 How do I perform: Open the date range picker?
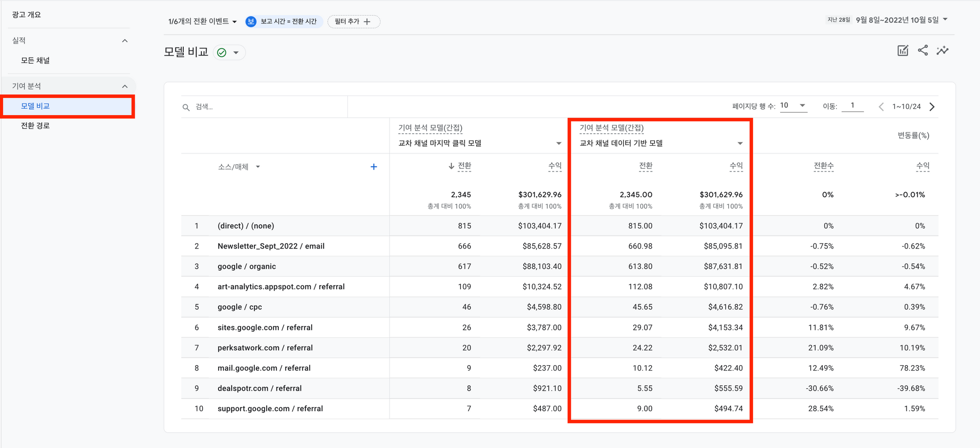[901, 20]
